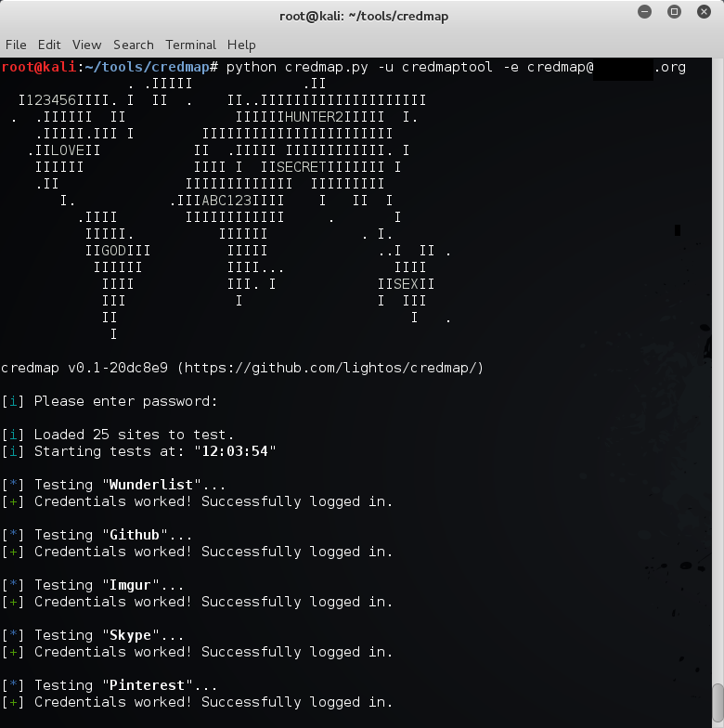Click "Credentials worked!" under Wunderlist
Image resolution: width=724 pixels, height=728 pixels.
(113, 501)
